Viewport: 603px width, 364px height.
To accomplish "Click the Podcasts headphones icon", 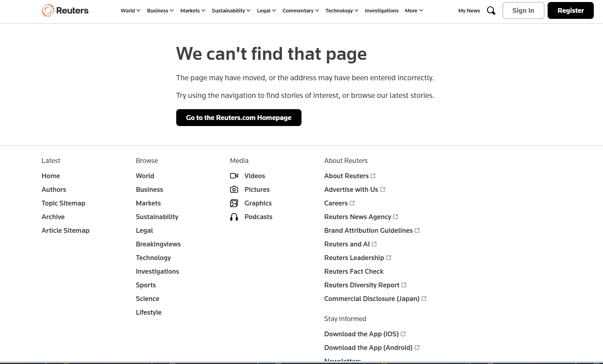I will (x=234, y=217).
